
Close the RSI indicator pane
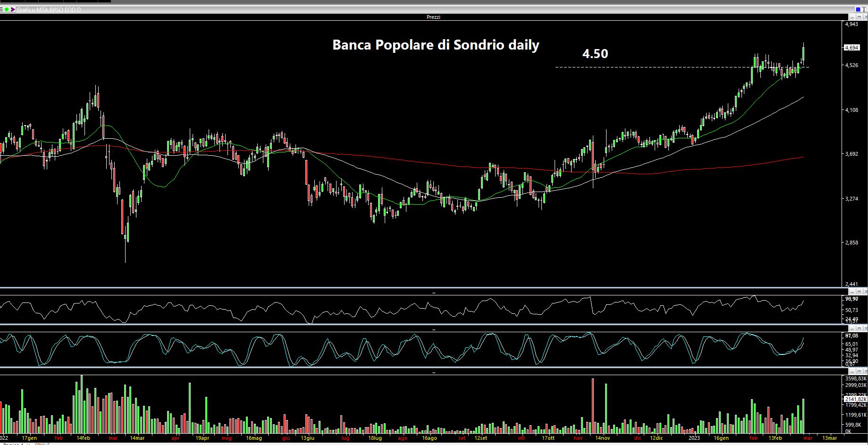(865, 293)
